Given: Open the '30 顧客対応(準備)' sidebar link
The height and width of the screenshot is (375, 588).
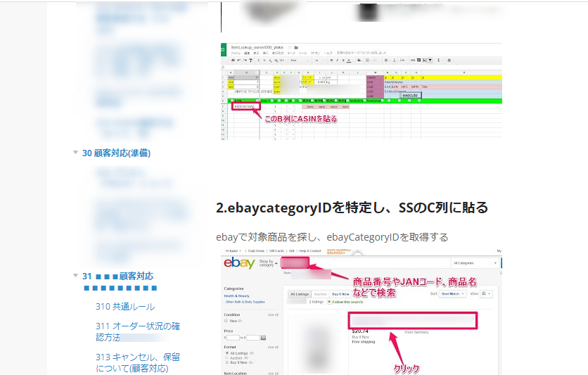Looking at the screenshot, I should tap(116, 153).
